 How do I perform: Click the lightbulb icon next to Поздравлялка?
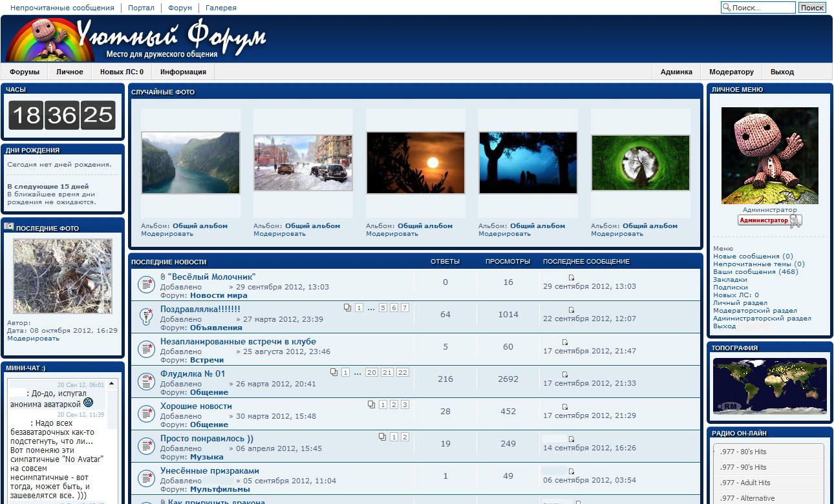(x=146, y=317)
